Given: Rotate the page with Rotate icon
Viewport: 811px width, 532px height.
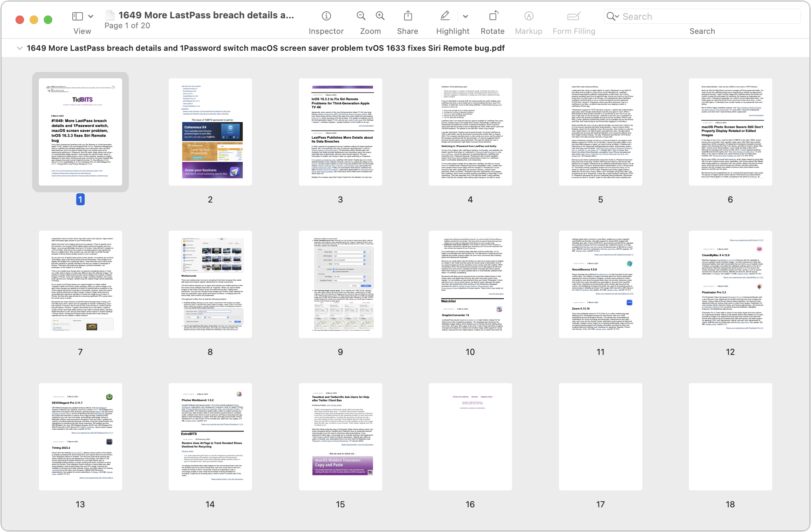Looking at the screenshot, I should [x=493, y=16].
